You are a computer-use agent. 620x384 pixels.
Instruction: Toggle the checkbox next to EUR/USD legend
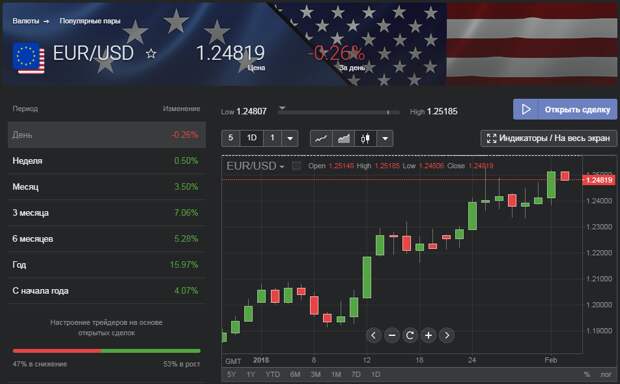click(x=296, y=166)
